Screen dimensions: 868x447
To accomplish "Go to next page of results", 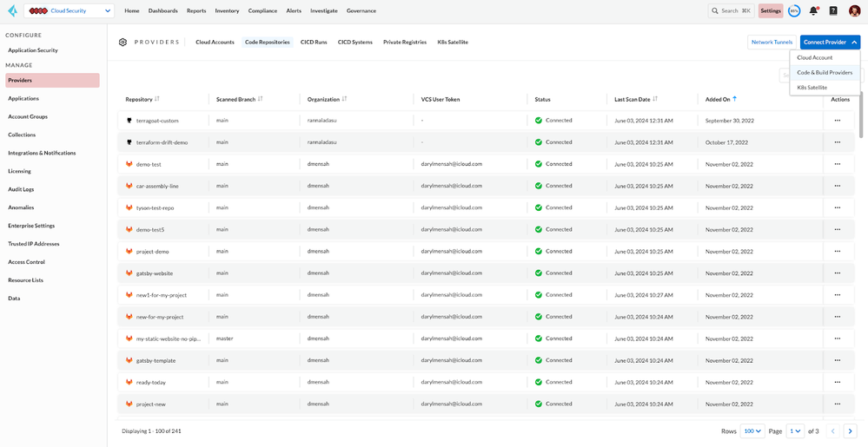I will [851, 431].
